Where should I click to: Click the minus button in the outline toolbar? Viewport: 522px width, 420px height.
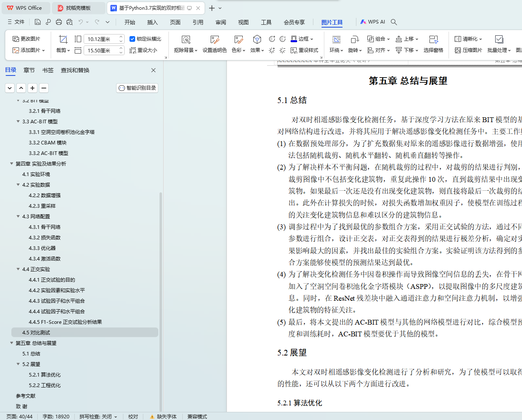44,88
